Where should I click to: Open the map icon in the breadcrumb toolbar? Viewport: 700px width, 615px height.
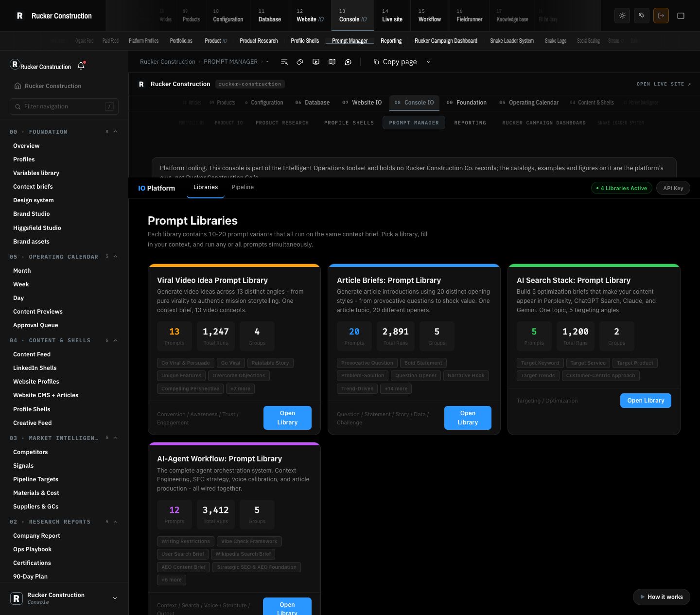click(332, 62)
